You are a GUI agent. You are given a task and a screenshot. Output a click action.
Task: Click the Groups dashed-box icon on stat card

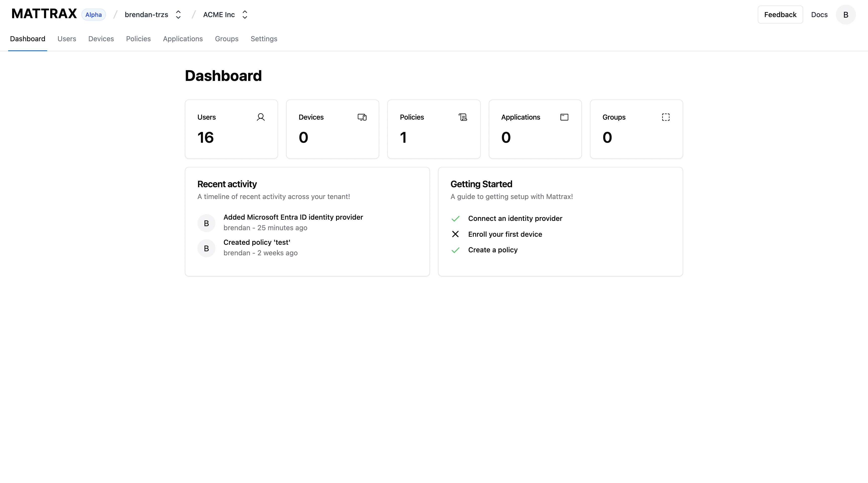(x=666, y=117)
